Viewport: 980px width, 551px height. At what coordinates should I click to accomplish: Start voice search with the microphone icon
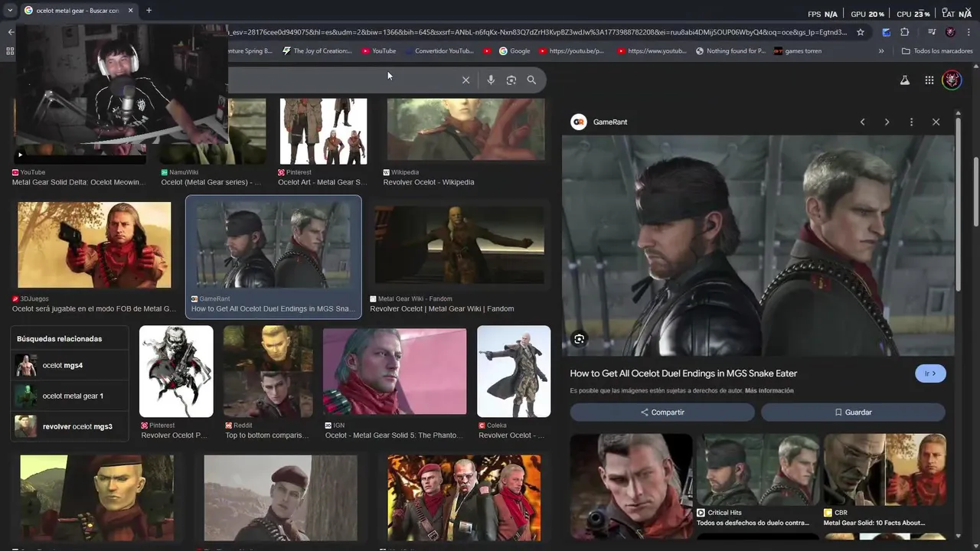point(491,80)
